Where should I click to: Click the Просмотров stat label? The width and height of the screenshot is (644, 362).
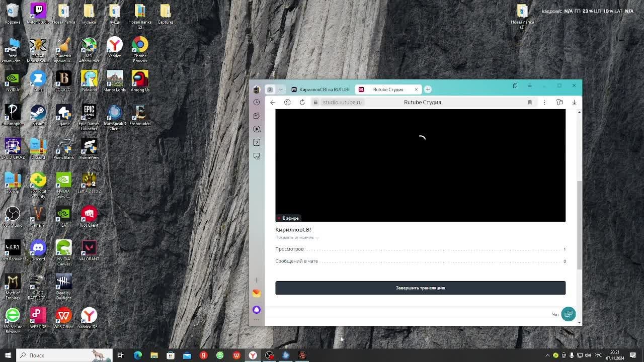pyautogui.click(x=289, y=249)
